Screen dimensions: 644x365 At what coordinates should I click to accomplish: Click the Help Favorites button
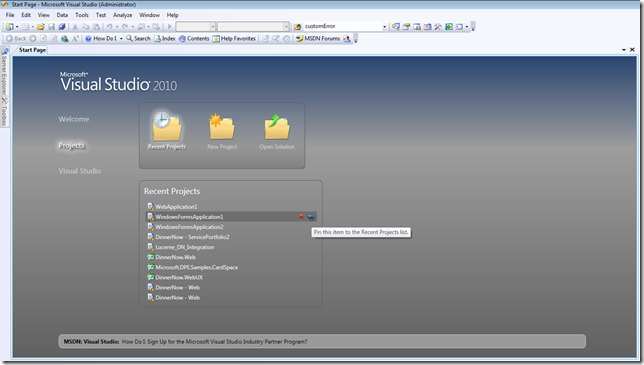234,39
